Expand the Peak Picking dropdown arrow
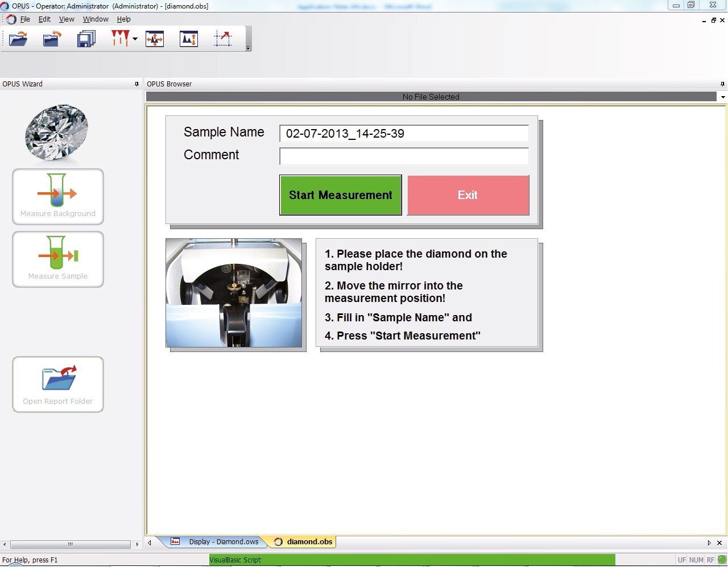Viewport: 728px width, 567px height. [135, 39]
